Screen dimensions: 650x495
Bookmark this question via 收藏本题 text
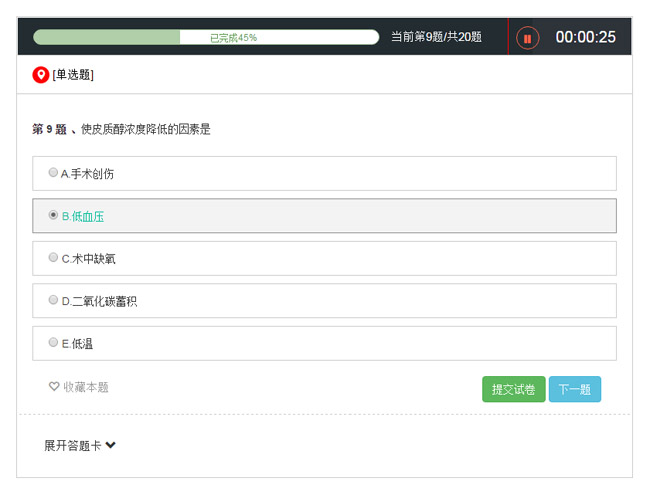pyautogui.click(x=86, y=387)
